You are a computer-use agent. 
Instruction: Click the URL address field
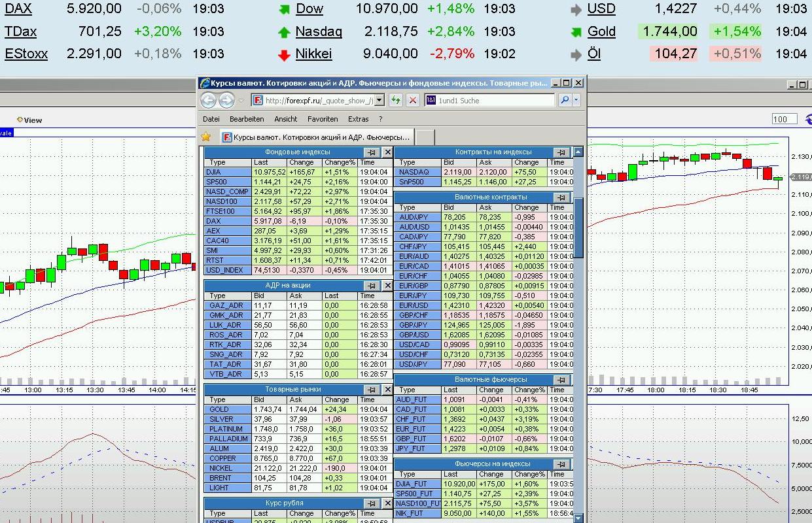click(x=319, y=100)
